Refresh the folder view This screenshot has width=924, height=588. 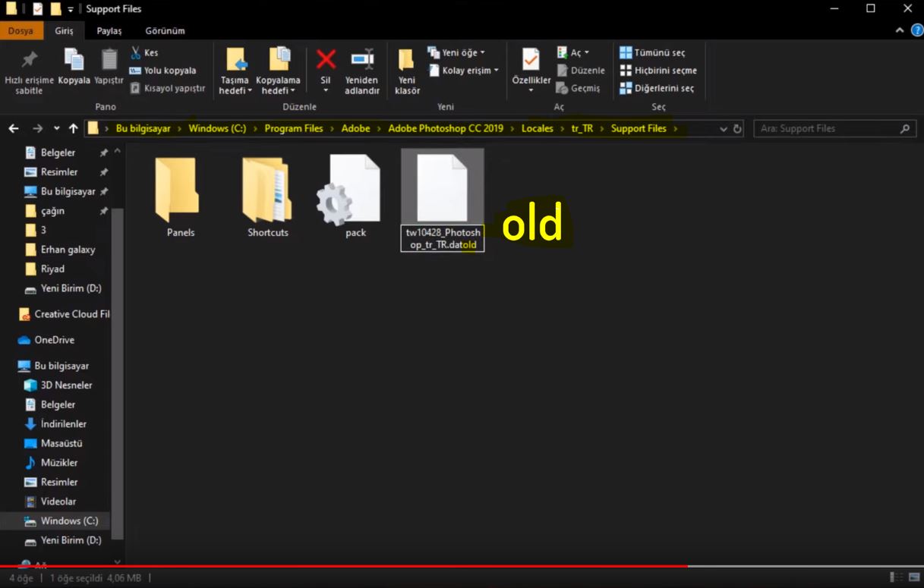pos(737,129)
